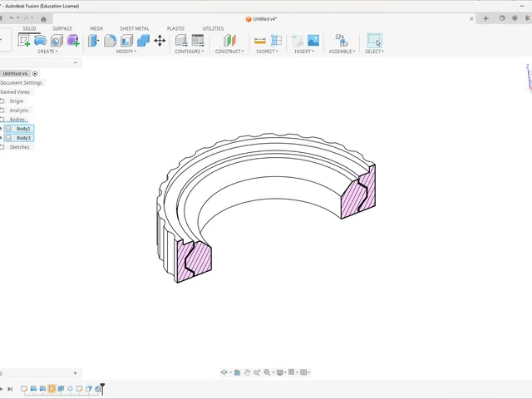Image resolution: width=532 pixels, height=399 pixels.
Task: Activate the Pan hand tool
Action: point(247,372)
